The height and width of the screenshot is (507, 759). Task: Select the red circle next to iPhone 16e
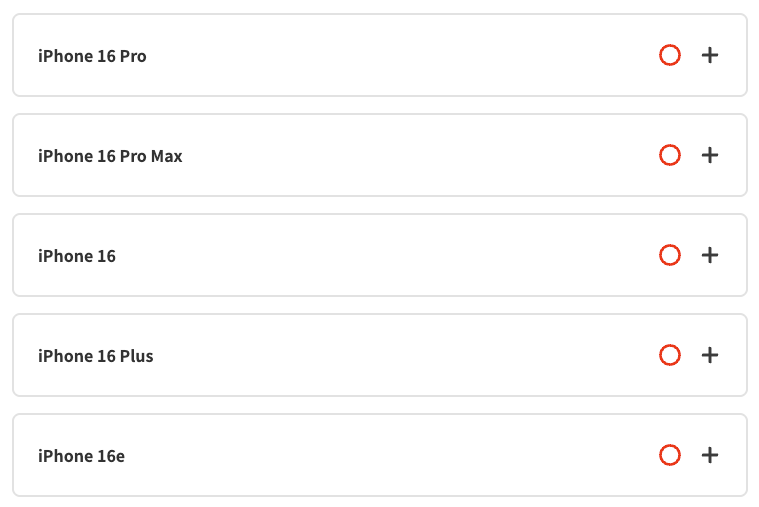point(670,456)
